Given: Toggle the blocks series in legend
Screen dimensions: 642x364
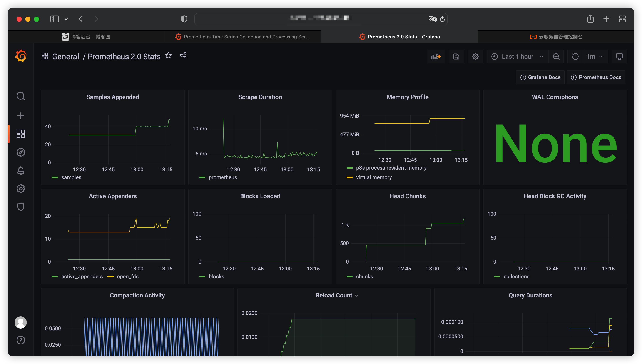Looking at the screenshot, I should click(216, 277).
